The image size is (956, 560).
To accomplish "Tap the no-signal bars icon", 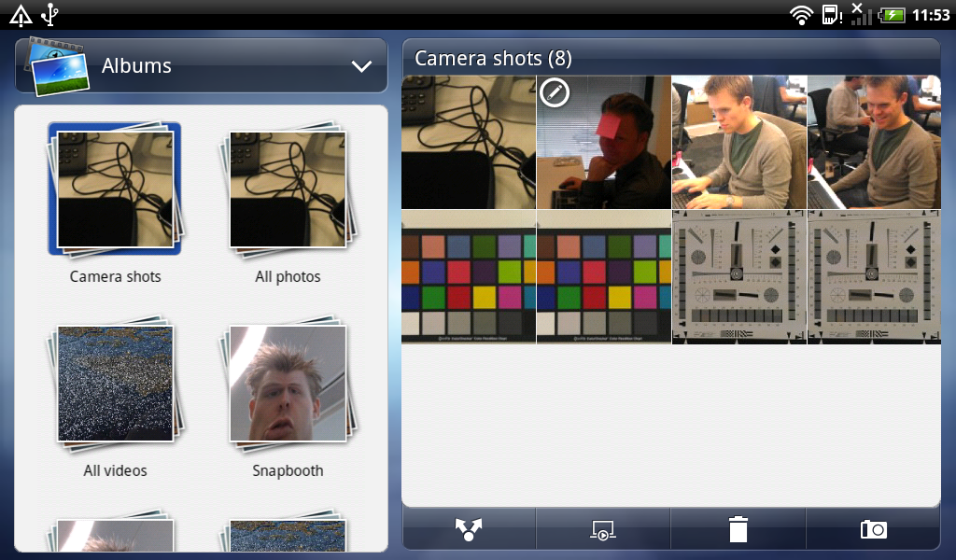I will point(860,14).
